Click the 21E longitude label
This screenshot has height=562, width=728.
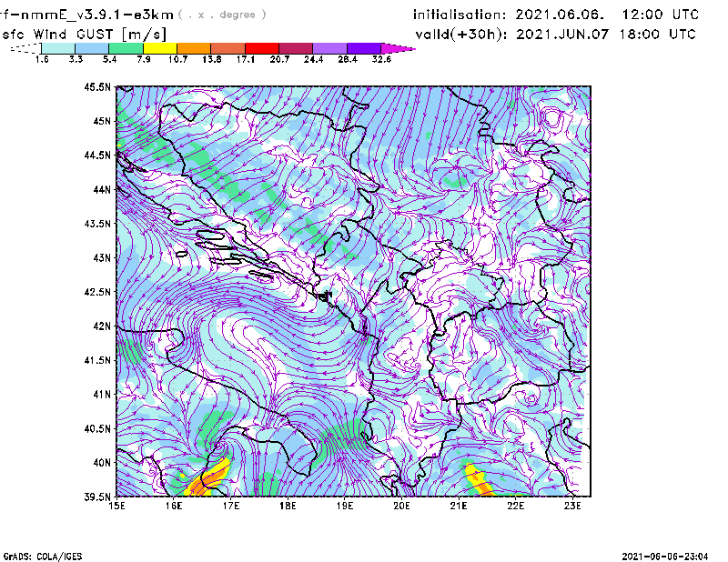pos(459,506)
